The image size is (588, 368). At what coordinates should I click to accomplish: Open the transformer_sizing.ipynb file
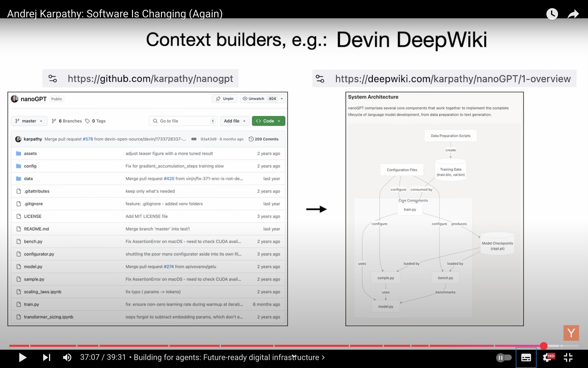tap(48, 317)
